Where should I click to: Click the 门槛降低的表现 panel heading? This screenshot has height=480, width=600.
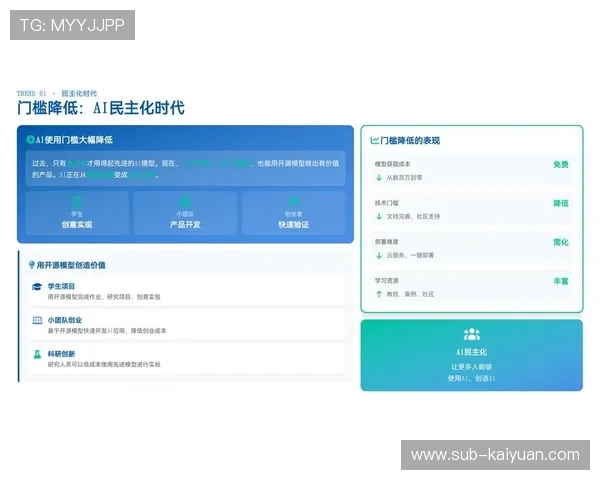(410, 140)
